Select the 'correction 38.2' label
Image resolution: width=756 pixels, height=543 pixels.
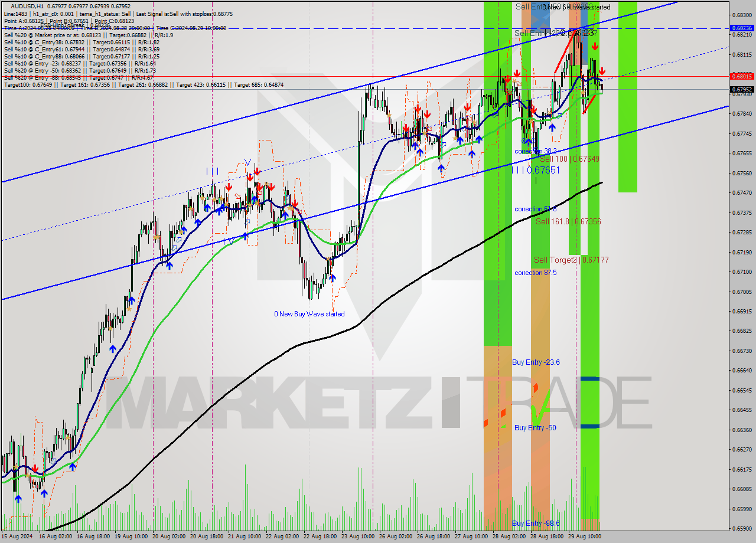coord(536,151)
